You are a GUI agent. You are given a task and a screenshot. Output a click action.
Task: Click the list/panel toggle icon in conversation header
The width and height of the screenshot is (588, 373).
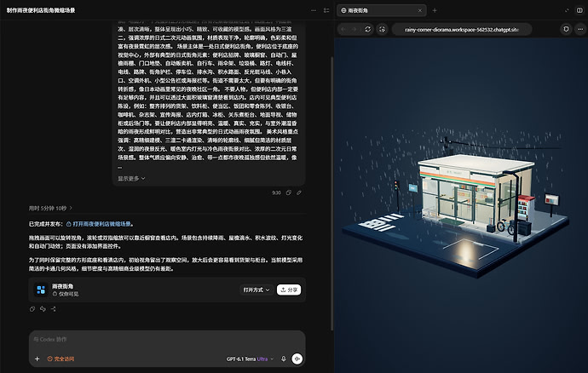click(326, 10)
